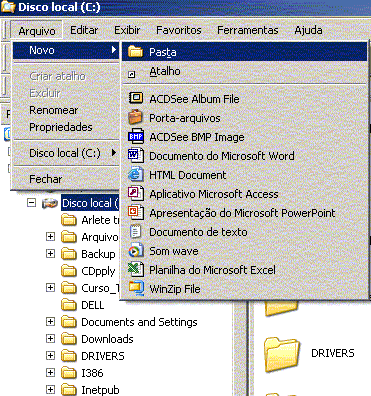
Task: Click the Microsoft Access application icon
Action: (x=136, y=193)
